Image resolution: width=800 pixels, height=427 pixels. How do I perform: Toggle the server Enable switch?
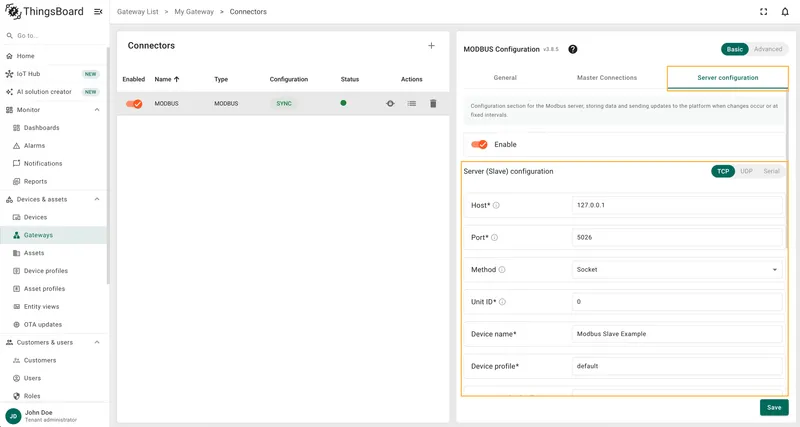[479, 144]
